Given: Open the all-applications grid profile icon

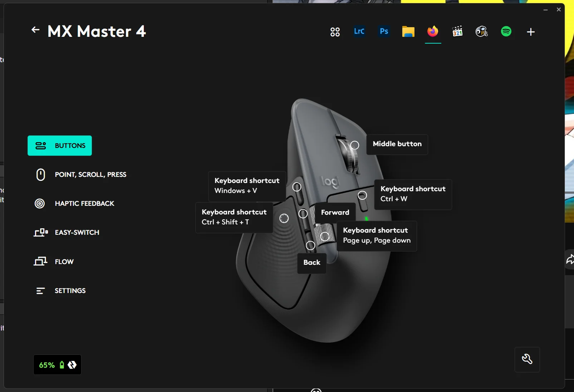Looking at the screenshot, I should tap(335, 32).
